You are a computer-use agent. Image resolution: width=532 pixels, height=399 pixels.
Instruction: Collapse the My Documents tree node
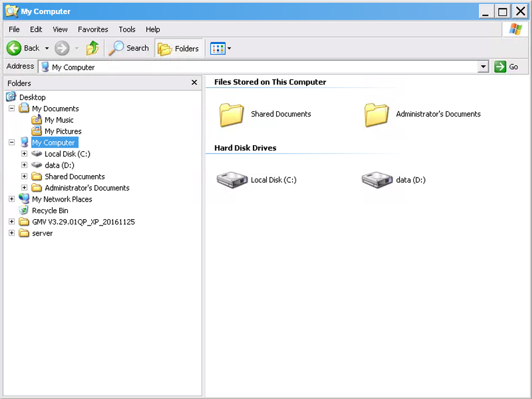[12, 108]
